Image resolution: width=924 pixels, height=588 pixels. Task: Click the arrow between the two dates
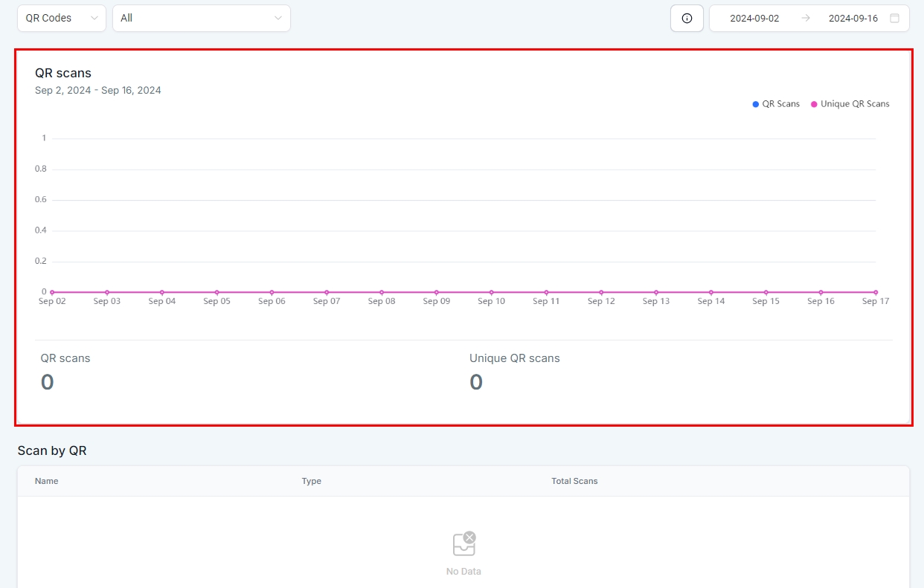tap(806, 19)
